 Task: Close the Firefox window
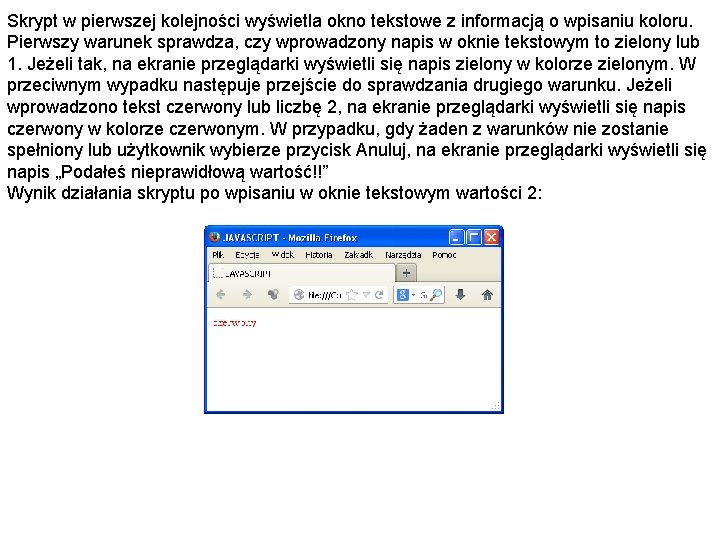[x=491, y=237]
